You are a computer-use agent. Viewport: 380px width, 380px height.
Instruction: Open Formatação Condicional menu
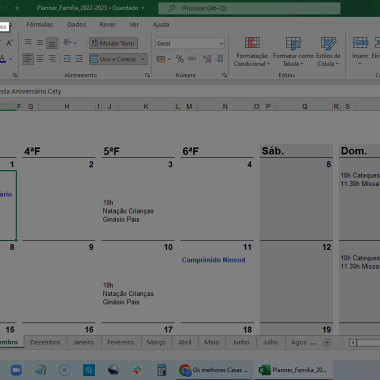pos(252,52)
